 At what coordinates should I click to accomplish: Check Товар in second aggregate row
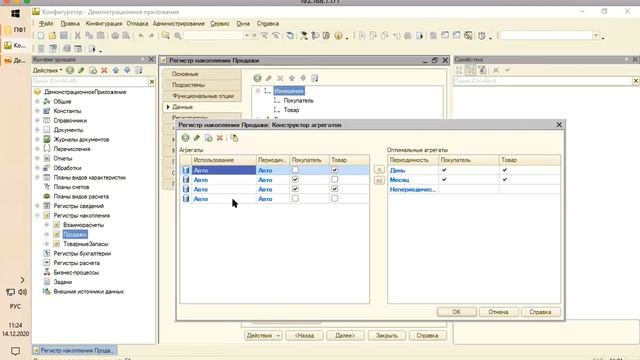pyautogui.click(x=335, y=179)
